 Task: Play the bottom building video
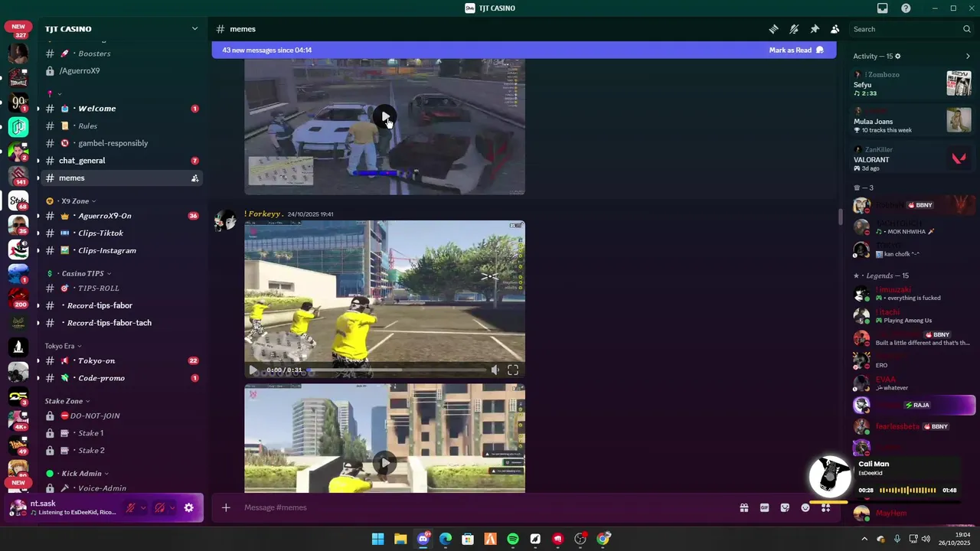point(384,463)
